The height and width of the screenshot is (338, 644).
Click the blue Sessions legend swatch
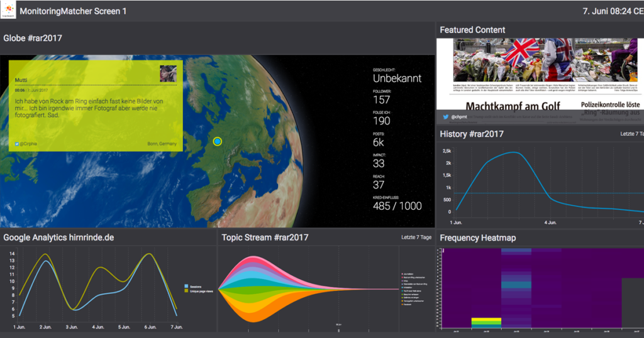coord(187,286)
